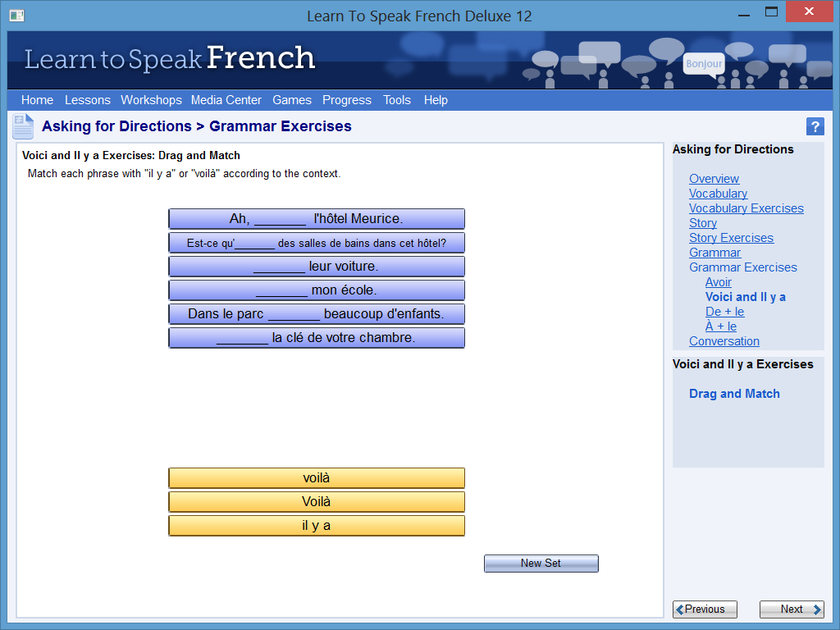Viewport: 840px width, 630px height.
Task: Open the Avoir exercise link
Action: tap(719, 282)
